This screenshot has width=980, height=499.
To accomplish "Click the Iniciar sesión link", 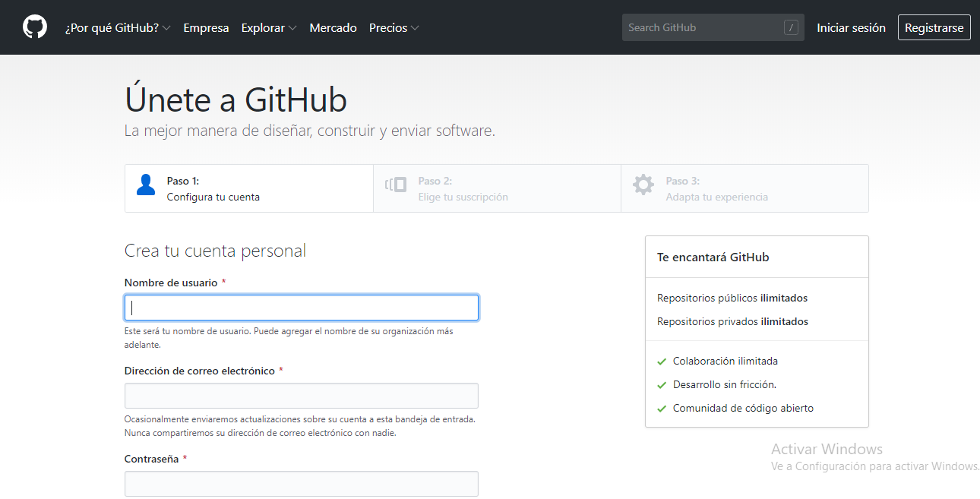I will coord(851,28).
